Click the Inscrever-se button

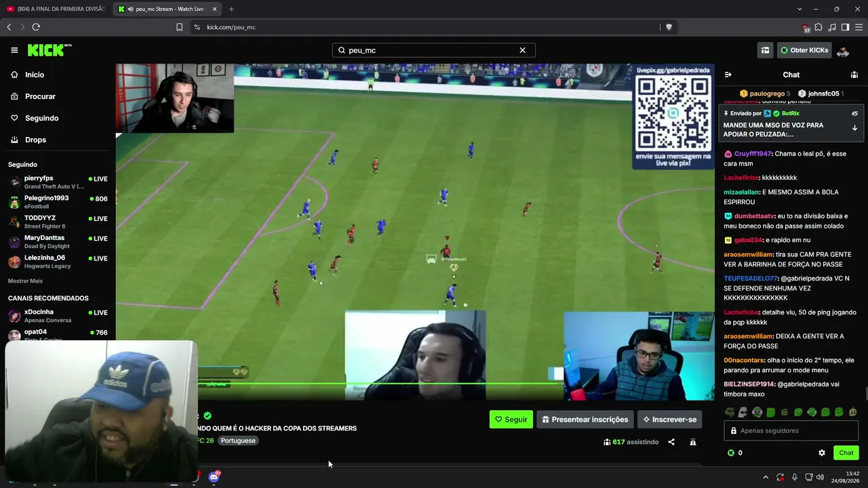670,420
